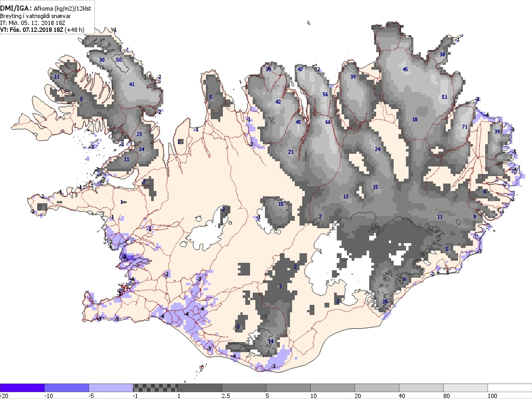The image size is (532, 399).
Task: Click the checkered -1 to 1 legend swatch
Action: pos(155,388)
